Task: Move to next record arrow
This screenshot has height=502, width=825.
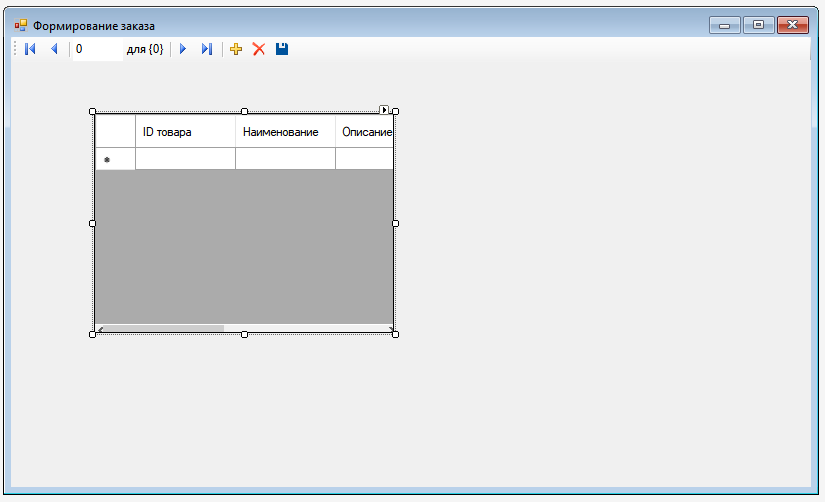Action: [183, 49]
